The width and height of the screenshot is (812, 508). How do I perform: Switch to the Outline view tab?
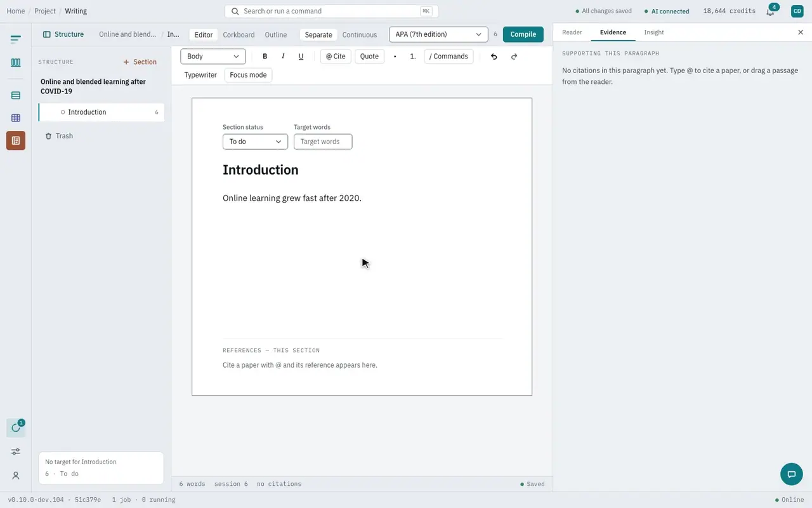point(276,35)
